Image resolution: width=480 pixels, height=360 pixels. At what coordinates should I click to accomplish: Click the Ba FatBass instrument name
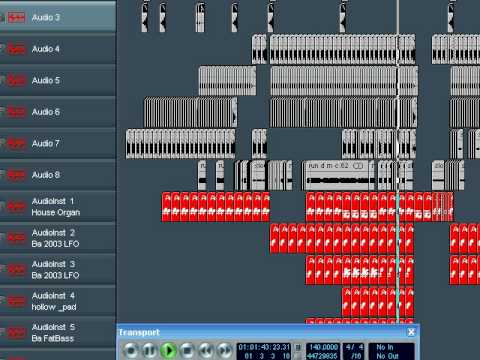click(53, 338)
